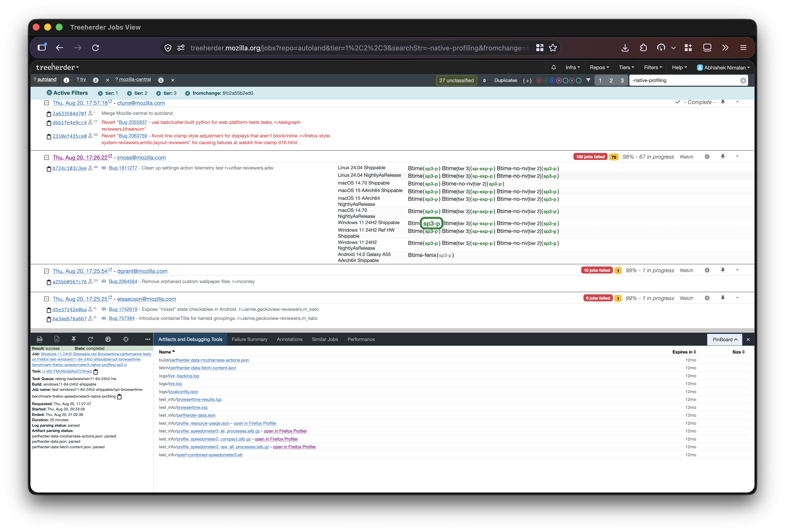Close the try repo tab
The height and width of the screenshot is (532, 785).
[108, 80]
